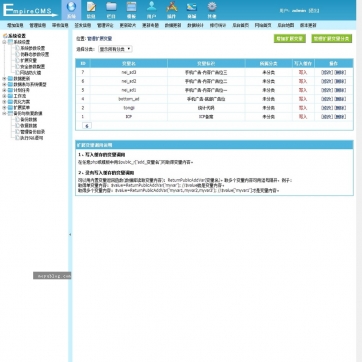The height and width of the screenshot is (362, 362).
Task: Click the bottom_ad variable name cell
Action: pyautogui.click(x=129, y=99)
